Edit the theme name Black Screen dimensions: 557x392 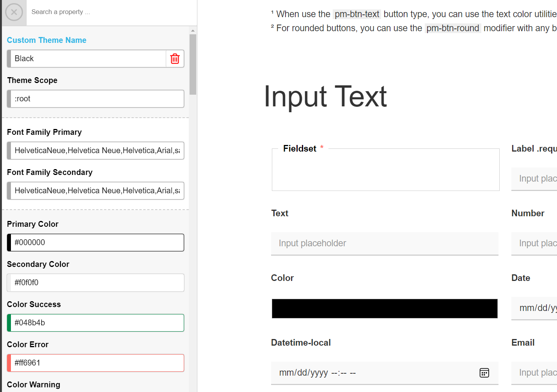[x=86, y=58]
